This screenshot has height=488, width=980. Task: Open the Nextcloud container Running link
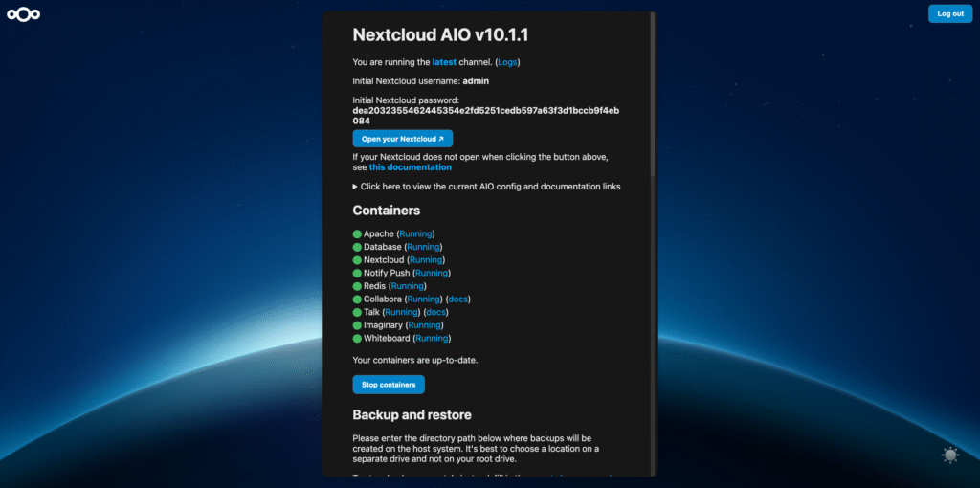click(x=426, y=259)
